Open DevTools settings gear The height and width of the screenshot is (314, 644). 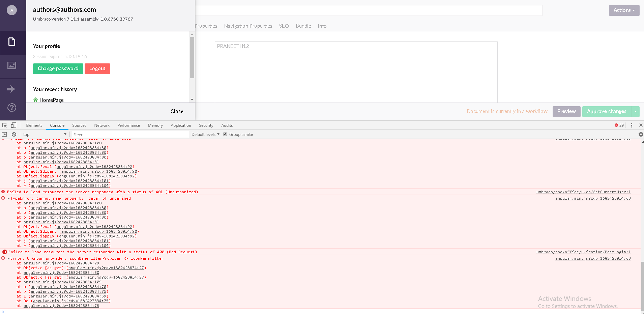tap(641, 134)
